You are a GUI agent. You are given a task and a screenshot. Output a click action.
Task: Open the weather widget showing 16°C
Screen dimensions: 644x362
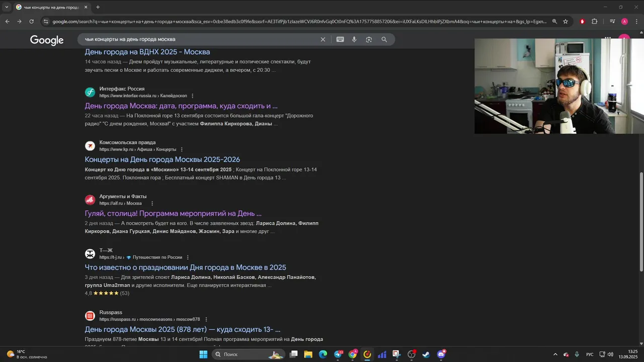(27, 354)
